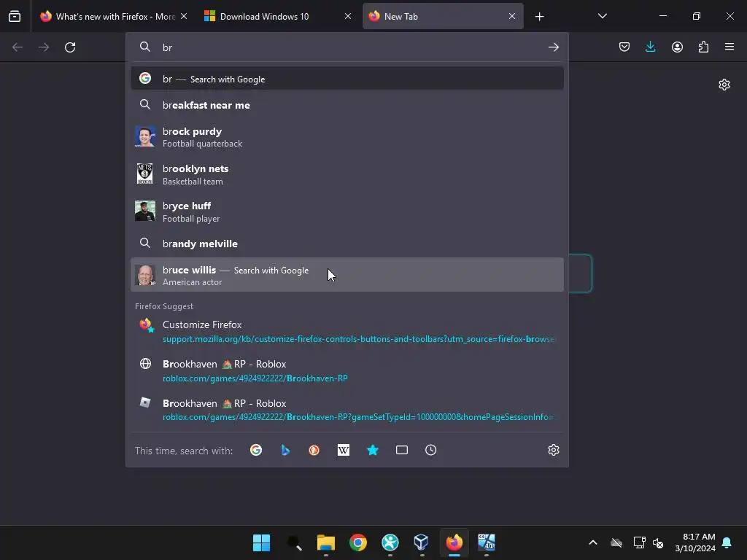Open a new tab with plus button

pyautogui.click(x=539, y=17)
